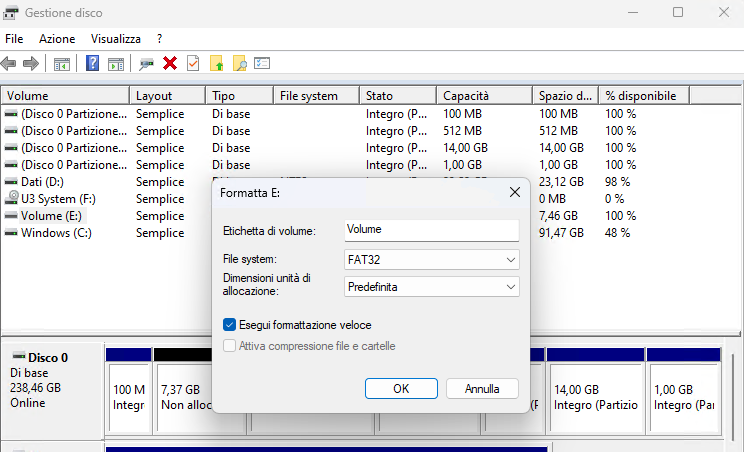
Task: Open the Azione menu
Action: coord(57,39)
